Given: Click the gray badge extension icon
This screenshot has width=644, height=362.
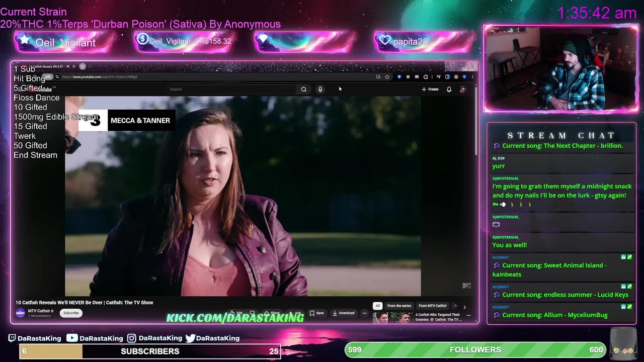Looking at the screenshot, I should [x=408, y=77].
